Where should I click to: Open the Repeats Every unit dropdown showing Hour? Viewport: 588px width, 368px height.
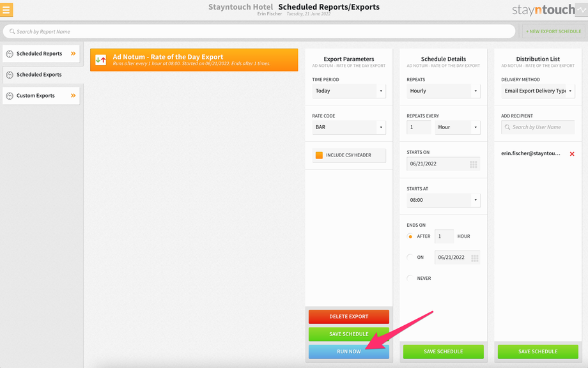tap(458, 127)
